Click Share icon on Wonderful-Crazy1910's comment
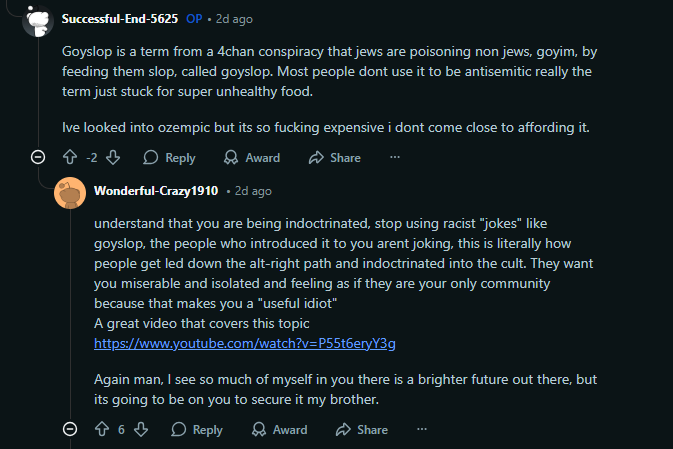This screenshot has width=673, height=449. [344, 430]
